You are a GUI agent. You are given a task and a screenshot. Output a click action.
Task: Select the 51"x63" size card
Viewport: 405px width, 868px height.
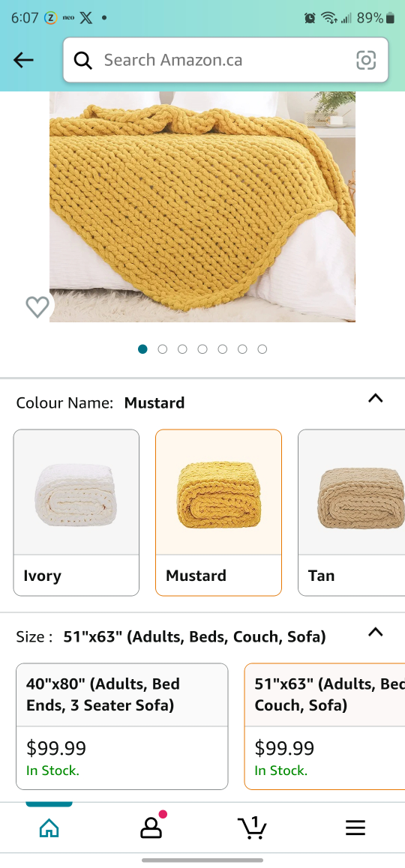(325, 726)
